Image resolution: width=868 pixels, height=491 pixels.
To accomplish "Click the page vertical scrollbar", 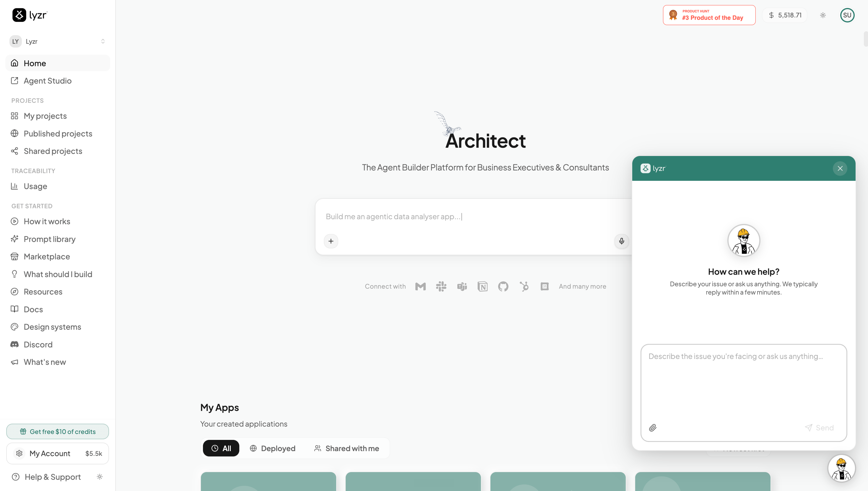I will (866, 39).
